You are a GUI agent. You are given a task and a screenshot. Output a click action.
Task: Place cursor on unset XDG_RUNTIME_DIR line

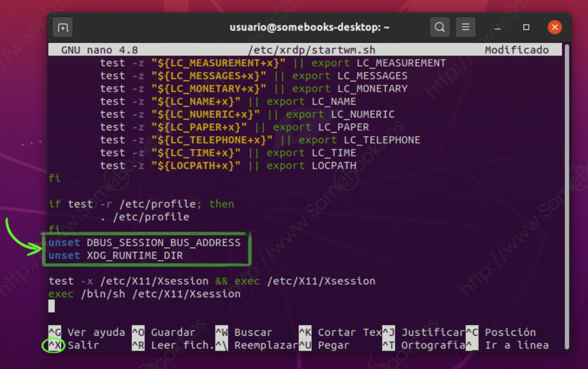(116, 255)
